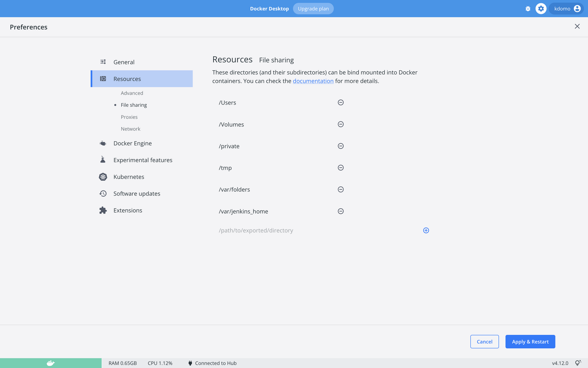Remove the /tmp shared directory
The width and height of the screenshot is (588, 368).
[x=341, y=168]
